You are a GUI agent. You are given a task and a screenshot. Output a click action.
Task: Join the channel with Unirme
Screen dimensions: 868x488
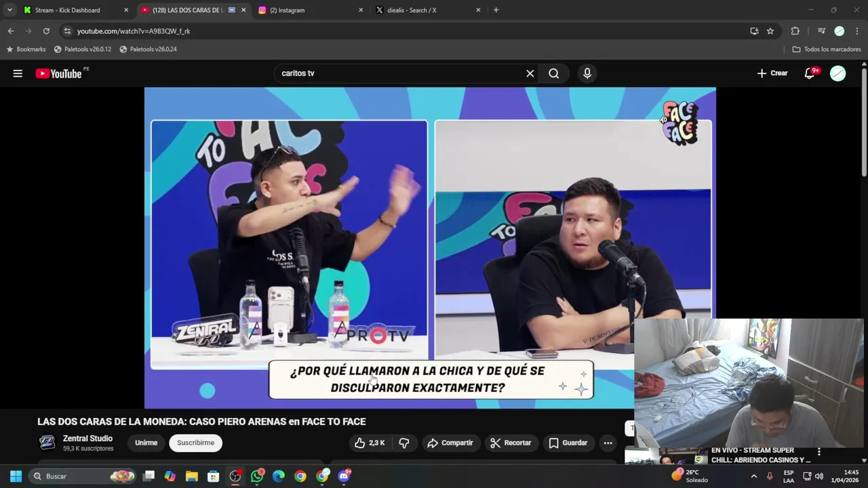(x=146, y=443)
